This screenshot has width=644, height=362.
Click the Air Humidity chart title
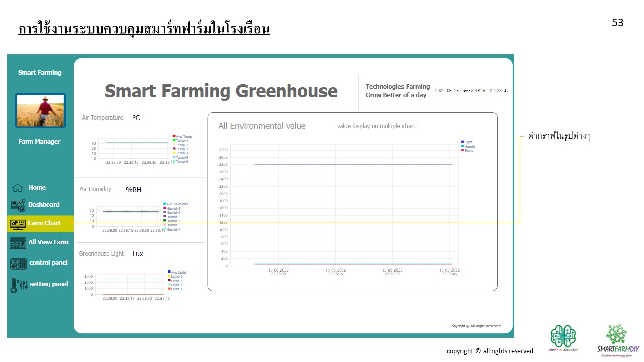pos(95,189)
